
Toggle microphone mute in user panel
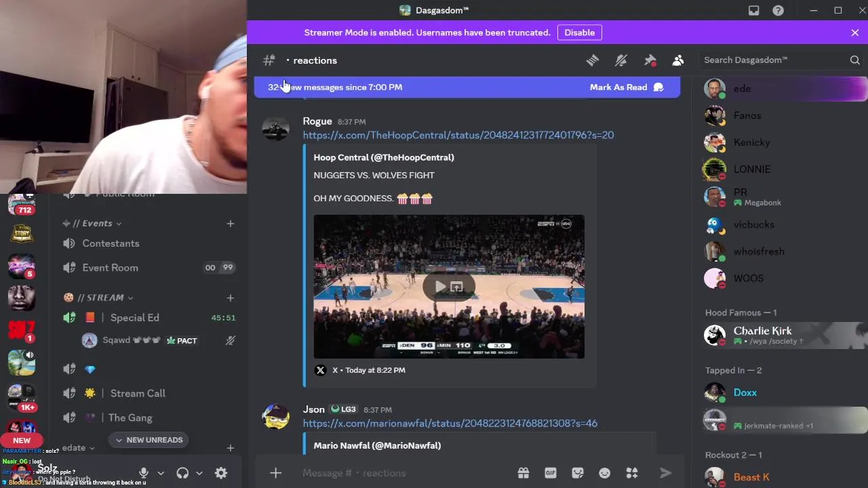(x=144, y=473)
